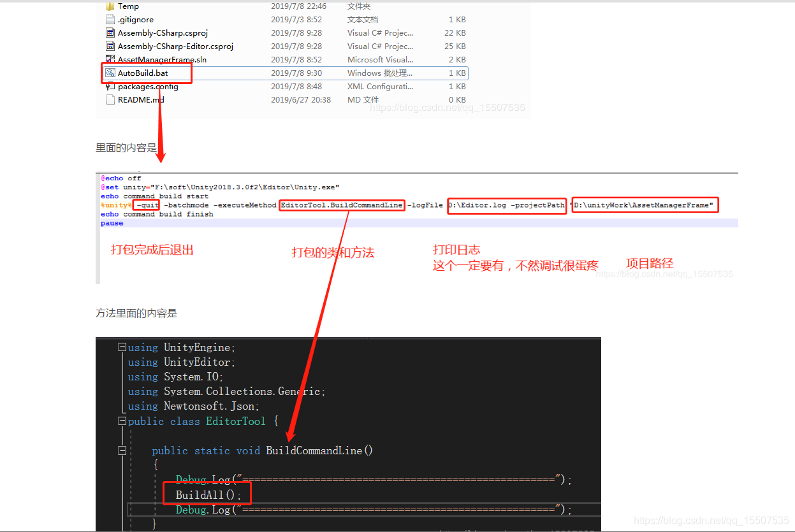
Task: Click the 'using UnityEngine;' code line
Action: tap(182, 348)
